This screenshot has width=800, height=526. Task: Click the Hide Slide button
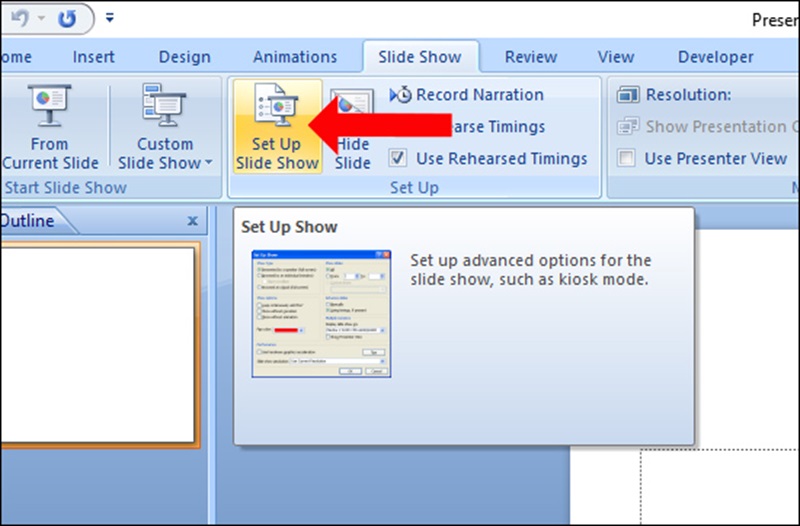click(x=353, y=127)
